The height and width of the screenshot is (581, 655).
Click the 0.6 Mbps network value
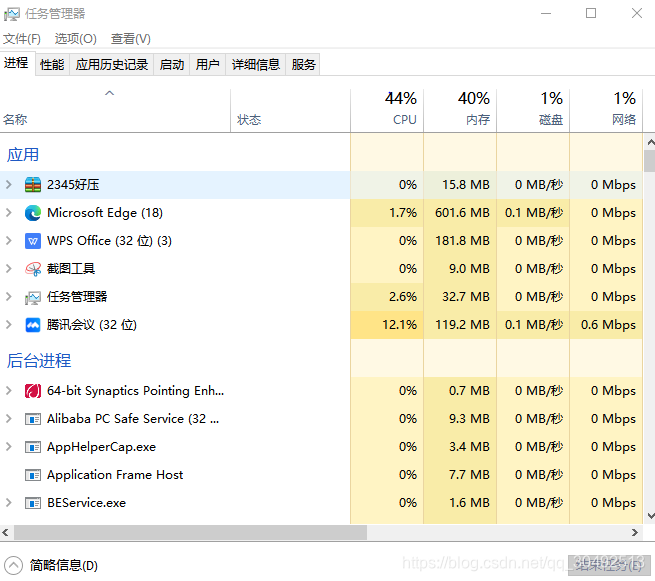pyautogui.click(x=608, y=325)
